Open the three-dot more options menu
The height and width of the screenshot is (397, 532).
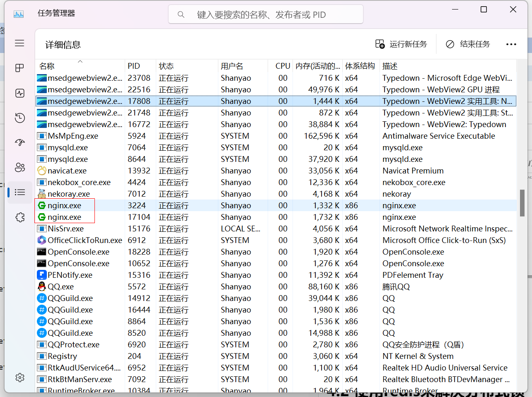tap(511, 44)
